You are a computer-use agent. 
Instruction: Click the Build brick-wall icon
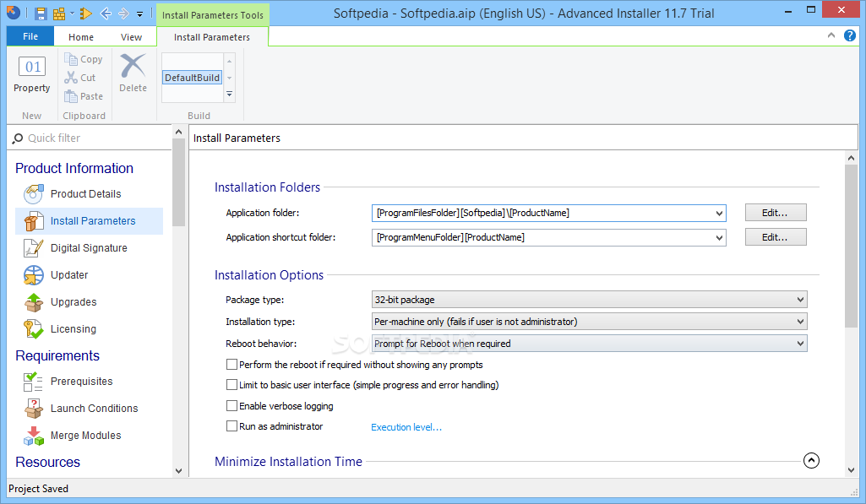(x=59, y=14)
